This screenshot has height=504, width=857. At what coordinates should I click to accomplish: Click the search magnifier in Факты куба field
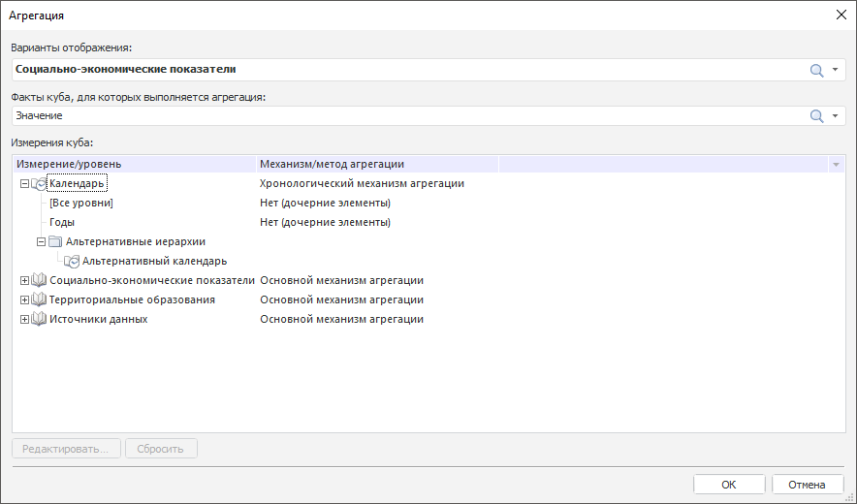[816, 116]
